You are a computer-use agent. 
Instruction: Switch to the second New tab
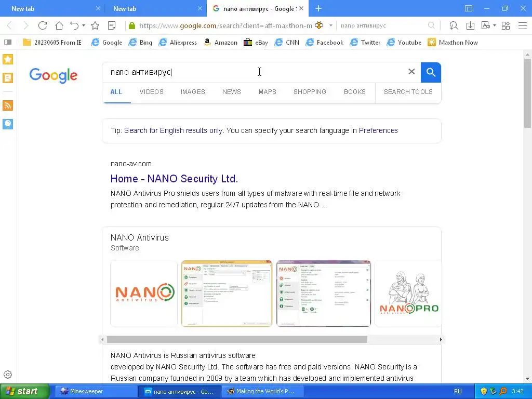(x=155, y=8)
